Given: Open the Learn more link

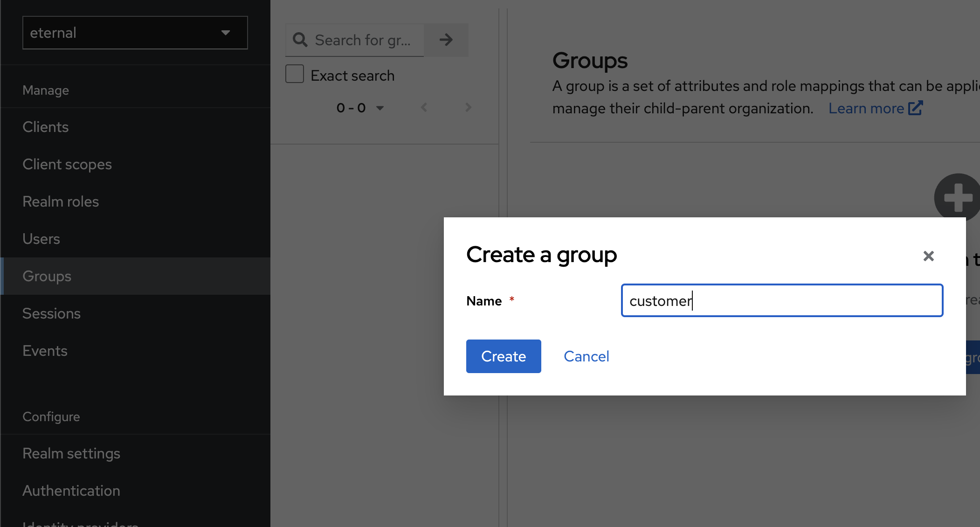Looking at the screenshot, I should [x=866, y=108].
